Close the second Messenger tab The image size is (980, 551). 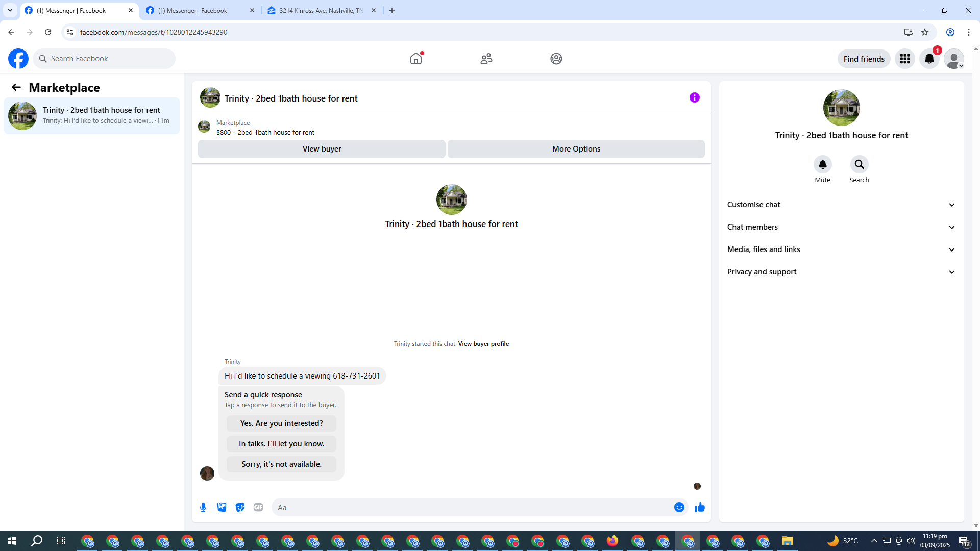[252, 10]
